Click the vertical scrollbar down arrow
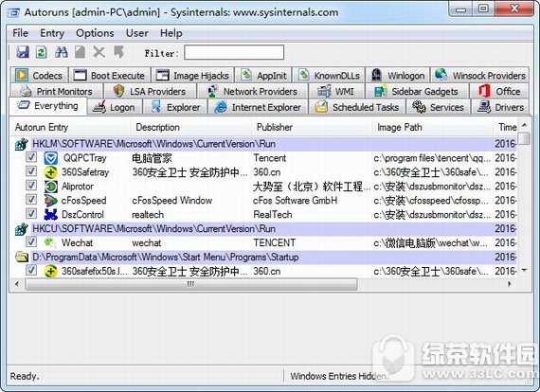The image size is (540, 392). point(524,271)
